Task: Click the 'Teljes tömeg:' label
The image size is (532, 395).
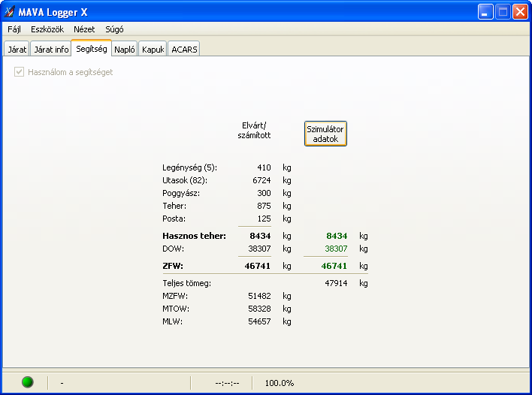Action: 186,283
